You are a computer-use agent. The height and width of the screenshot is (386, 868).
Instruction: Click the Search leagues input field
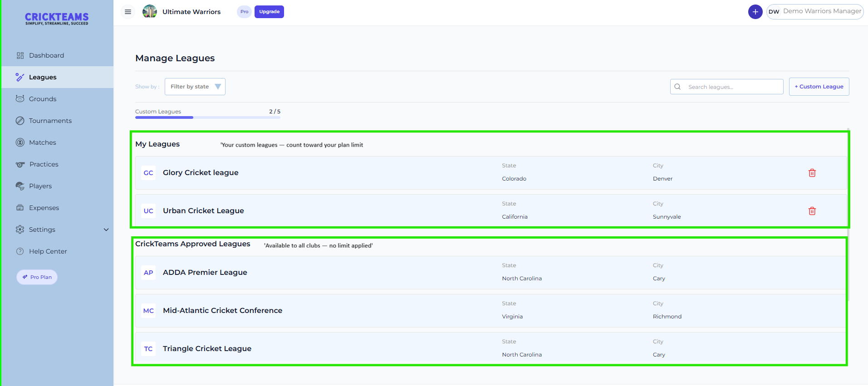727,87
